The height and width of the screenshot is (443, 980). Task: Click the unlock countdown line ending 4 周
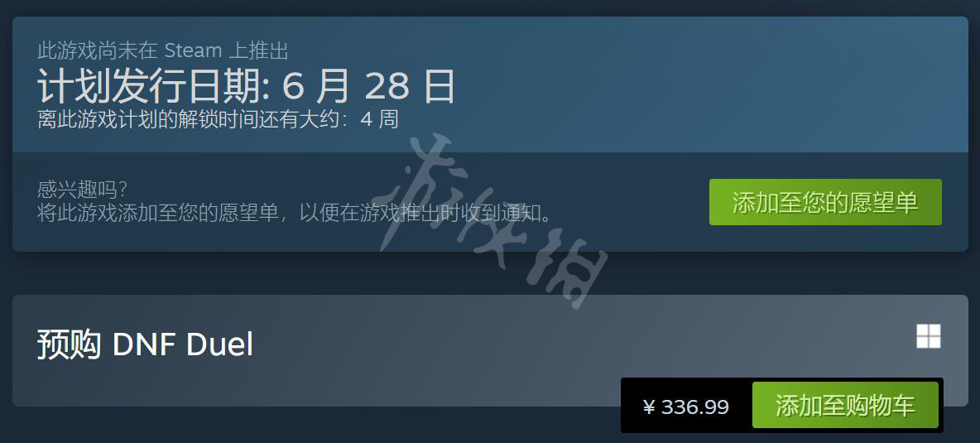point(218,118)
